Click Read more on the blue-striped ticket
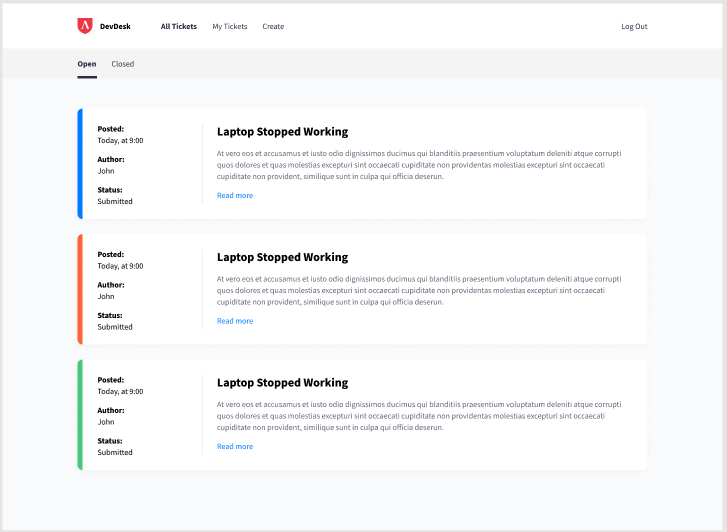Viewport: 727px width, 532px height. (x=235, y=195)
